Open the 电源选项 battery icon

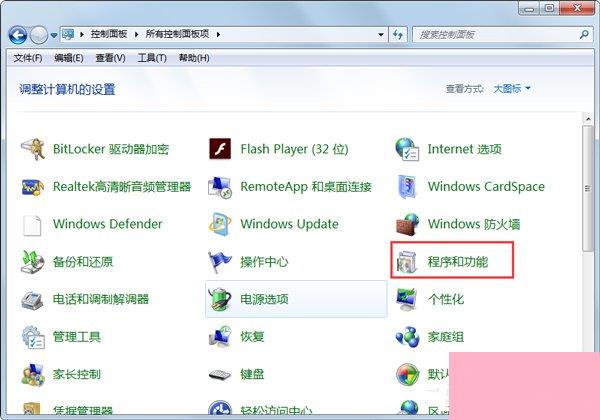220,299
